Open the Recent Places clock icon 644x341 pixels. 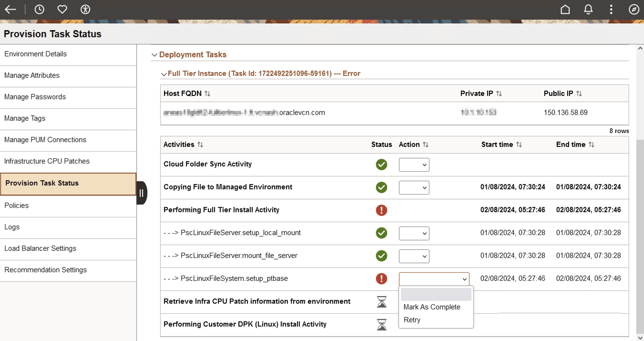[x=39, y=10]
